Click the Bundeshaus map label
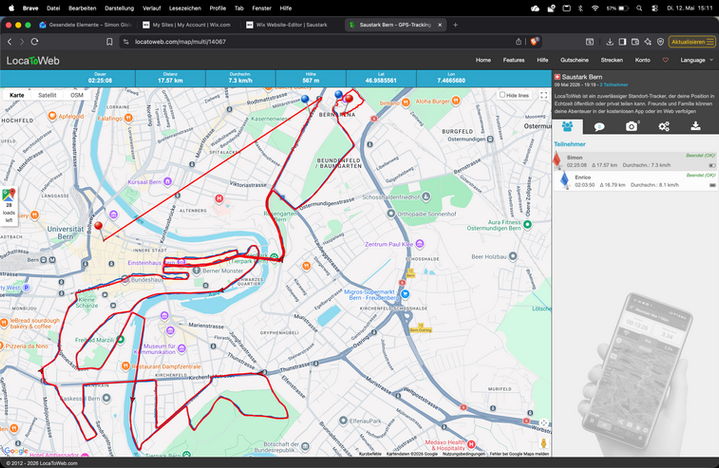719x468 pixels. pos(147,280)
